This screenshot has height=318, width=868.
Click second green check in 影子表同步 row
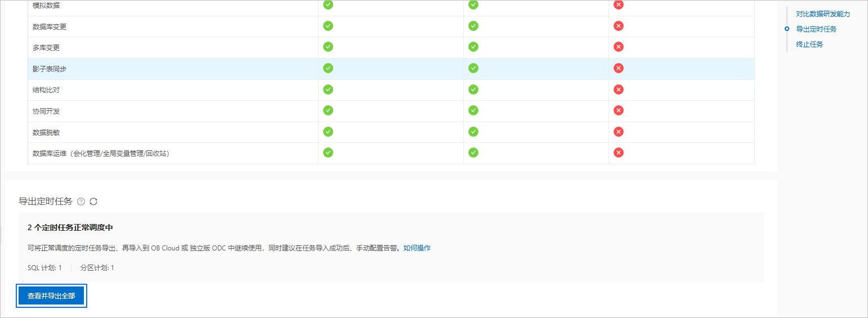473,68
